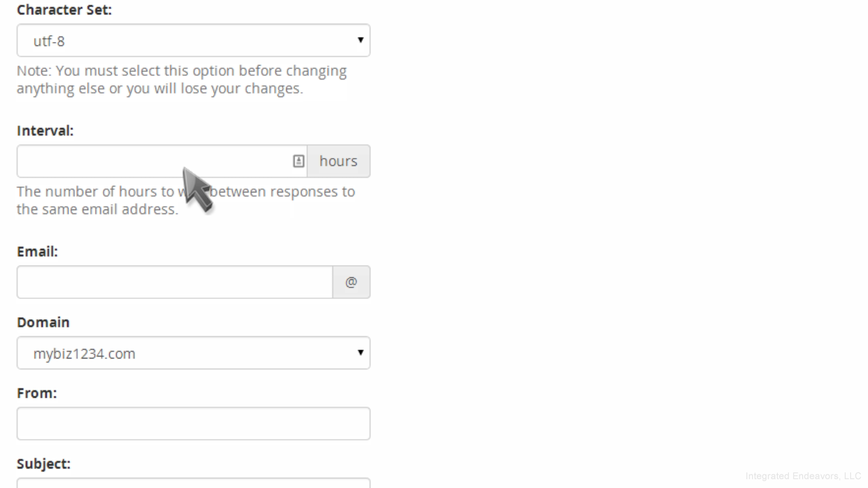The image size is (868, 488).
Task: Click the From label
Action: [x=37, y=392]
